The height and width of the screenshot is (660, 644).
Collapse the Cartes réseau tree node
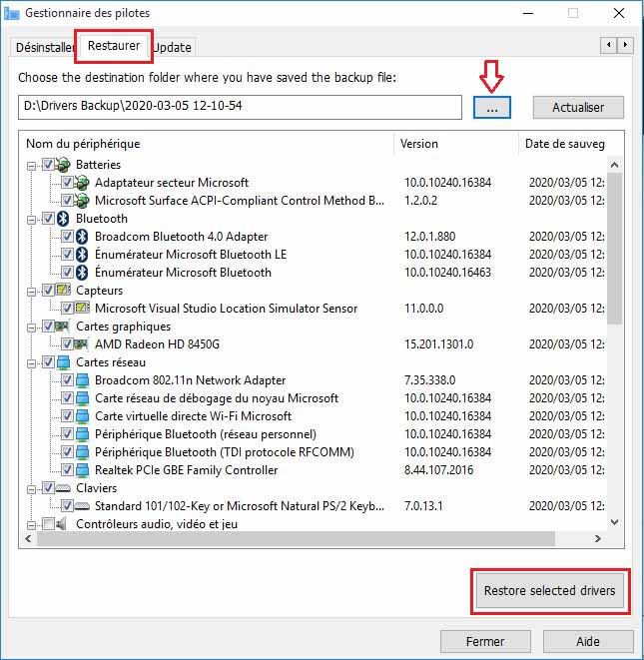click(x=31, y=363)
